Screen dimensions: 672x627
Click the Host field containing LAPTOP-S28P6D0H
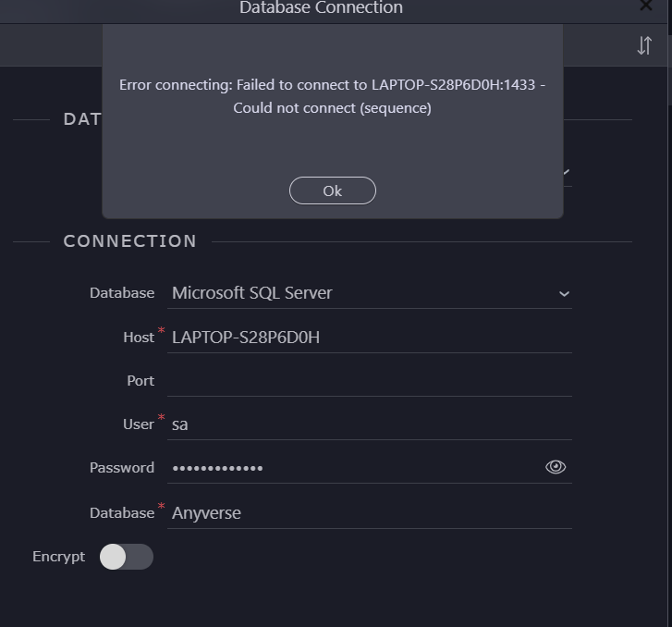tap(370, 337)
